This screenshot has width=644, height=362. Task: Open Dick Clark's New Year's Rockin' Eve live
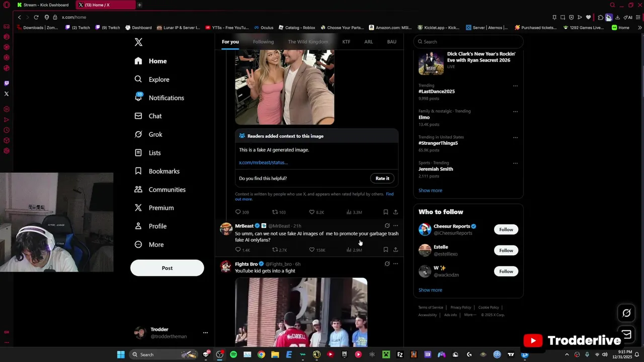[468, 63]
